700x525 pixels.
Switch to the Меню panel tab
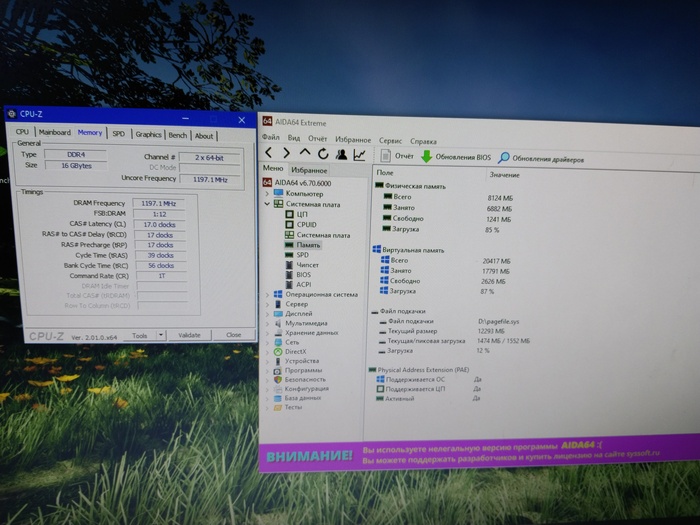[x=273, y=168]
